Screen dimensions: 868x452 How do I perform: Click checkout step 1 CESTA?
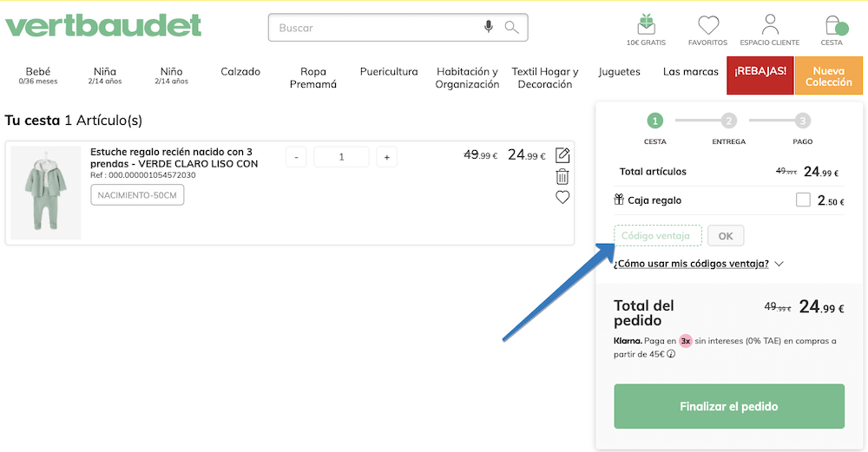coord(654,128)
